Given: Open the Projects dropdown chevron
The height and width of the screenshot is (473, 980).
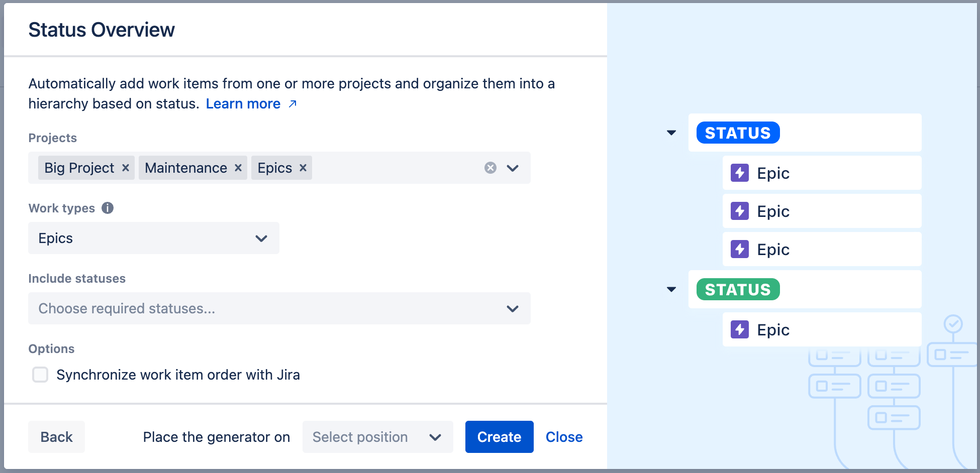Looking at the screenshot, I should [513, 168].
